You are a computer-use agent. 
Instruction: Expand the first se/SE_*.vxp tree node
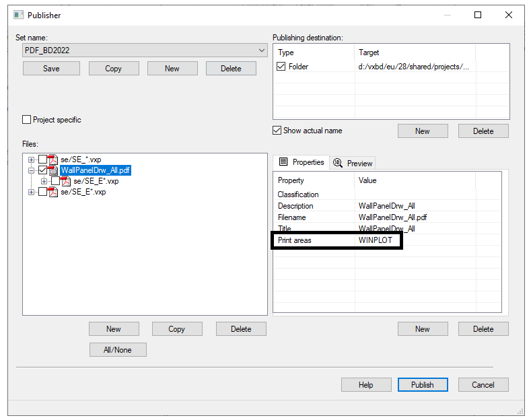tap(31, 160)
